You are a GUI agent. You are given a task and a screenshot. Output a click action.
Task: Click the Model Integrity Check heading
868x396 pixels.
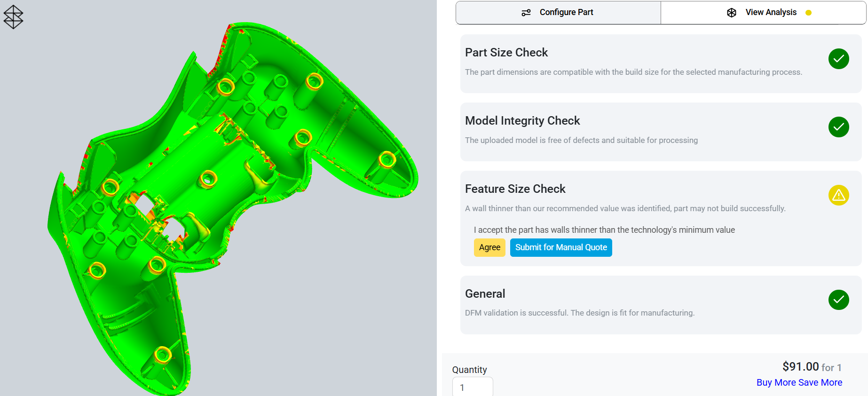coord(522,120)
